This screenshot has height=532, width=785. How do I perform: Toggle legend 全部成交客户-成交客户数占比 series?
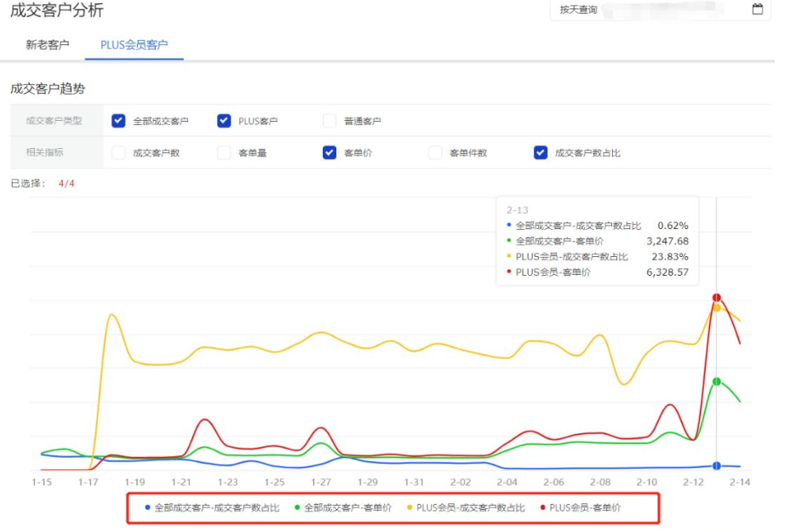[x=212, y=507]
